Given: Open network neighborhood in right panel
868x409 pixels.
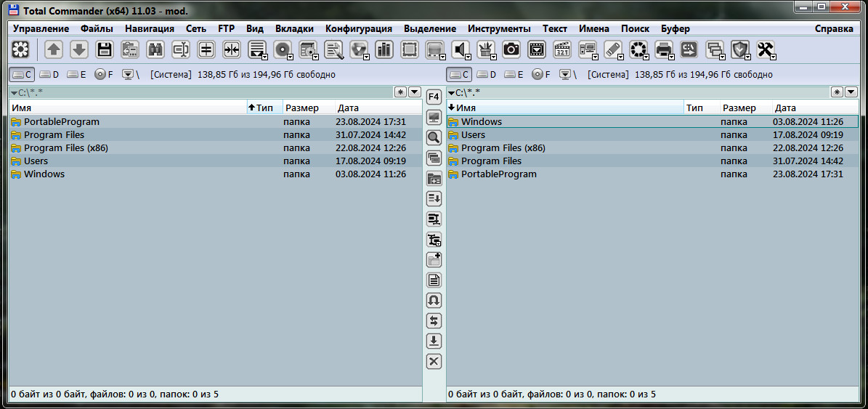Looking at the screenshot, I should (x=568, y=74).
